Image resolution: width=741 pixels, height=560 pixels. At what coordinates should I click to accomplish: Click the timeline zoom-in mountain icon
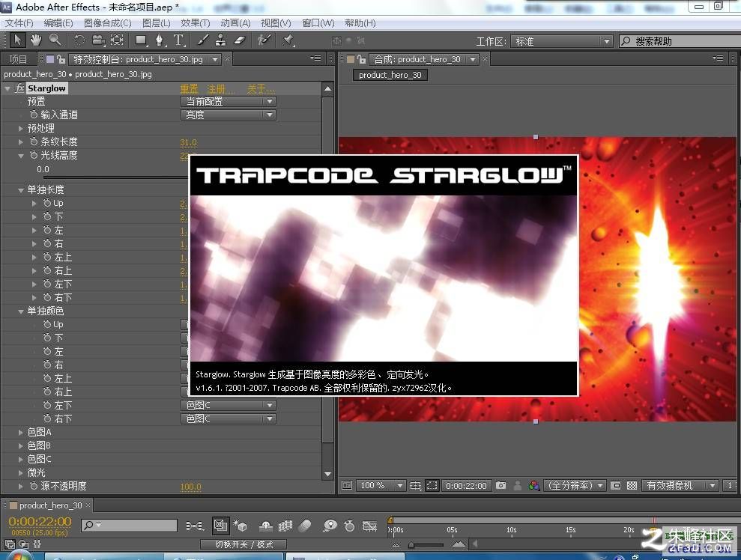click(x=458, y=544)
